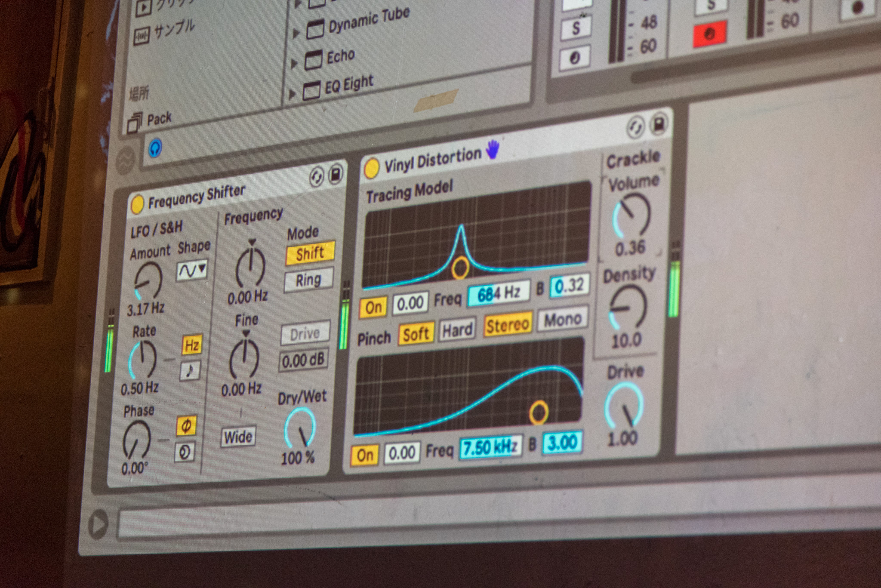Click red arm record button on track
This screenshot has height=588, width=881.
[709, 34]
